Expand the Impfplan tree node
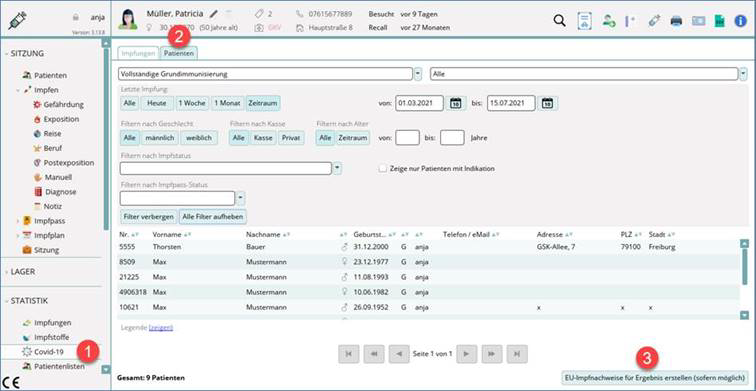This screenshot has width=756, height=391. pos(18,236)
